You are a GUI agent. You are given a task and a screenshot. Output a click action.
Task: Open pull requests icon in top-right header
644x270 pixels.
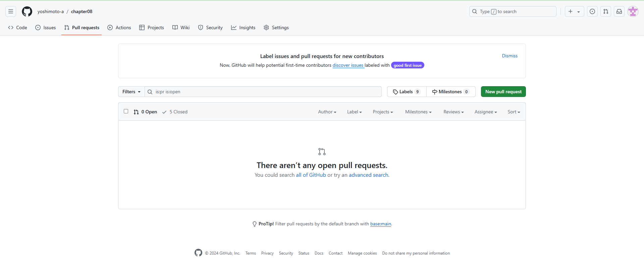[605, 11]
